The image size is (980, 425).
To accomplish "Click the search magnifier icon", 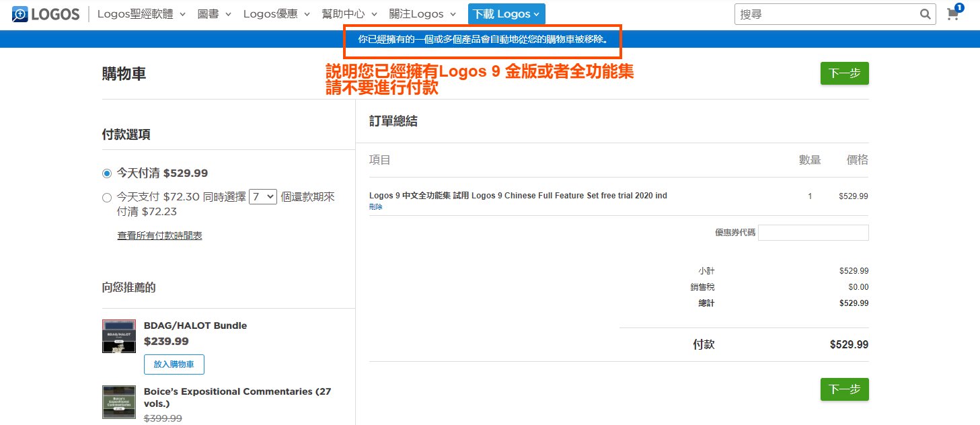I will point(926,14).
